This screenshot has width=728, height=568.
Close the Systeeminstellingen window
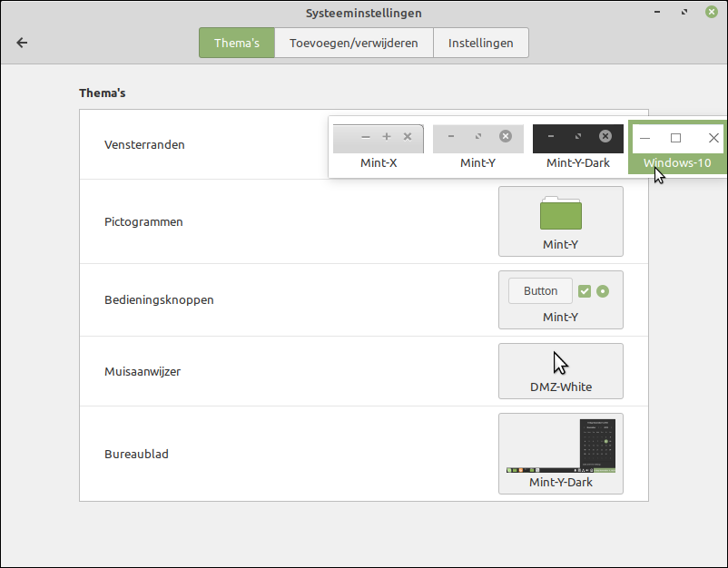coord(712,13)
